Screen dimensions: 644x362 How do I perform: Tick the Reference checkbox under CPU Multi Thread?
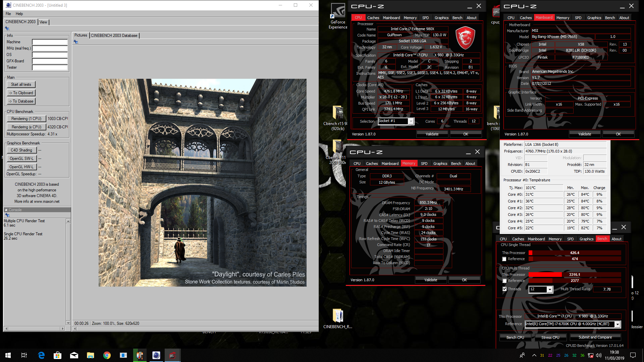click(504, 281)
